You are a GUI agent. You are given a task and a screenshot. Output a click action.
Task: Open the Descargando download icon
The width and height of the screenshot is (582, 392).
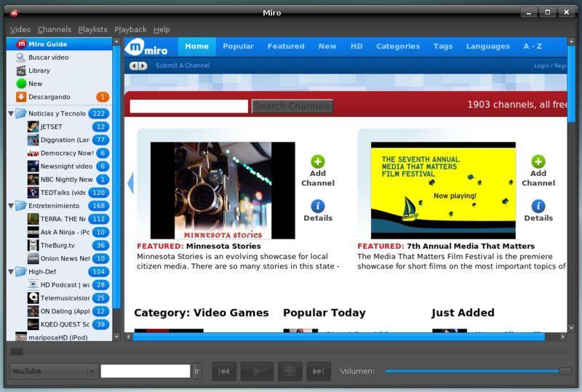(x=21, y=97)
